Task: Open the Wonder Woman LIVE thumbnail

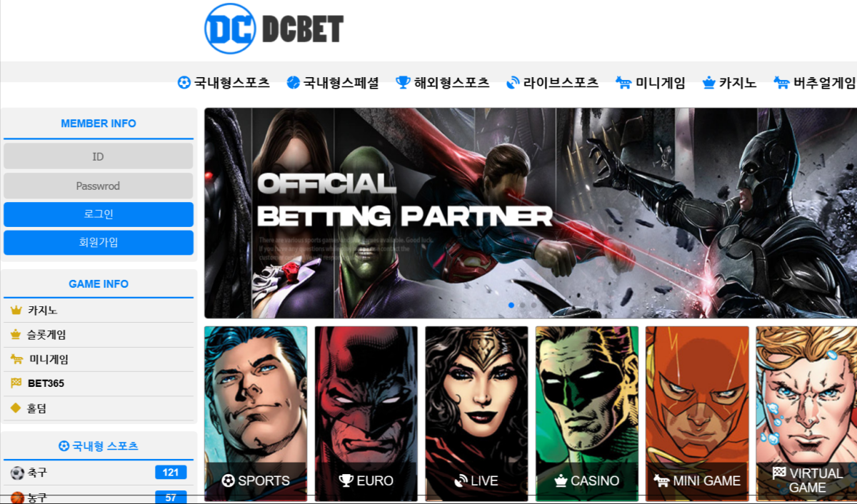Action: tap(476, 414)
